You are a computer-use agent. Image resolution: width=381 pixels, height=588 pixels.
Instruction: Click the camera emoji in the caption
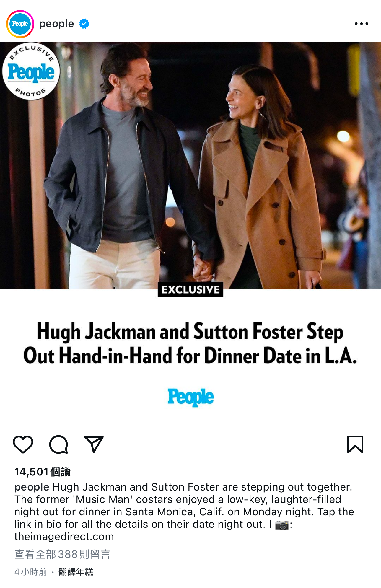282,525
